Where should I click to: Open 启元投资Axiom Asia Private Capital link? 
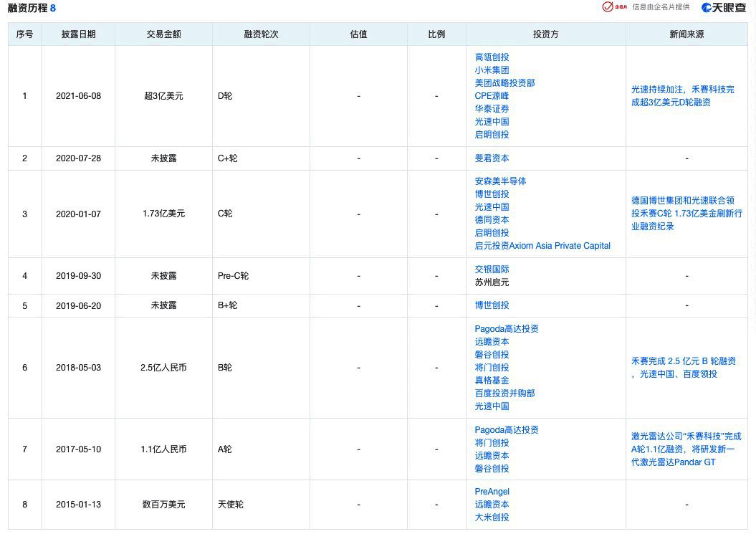pos(542,246)
